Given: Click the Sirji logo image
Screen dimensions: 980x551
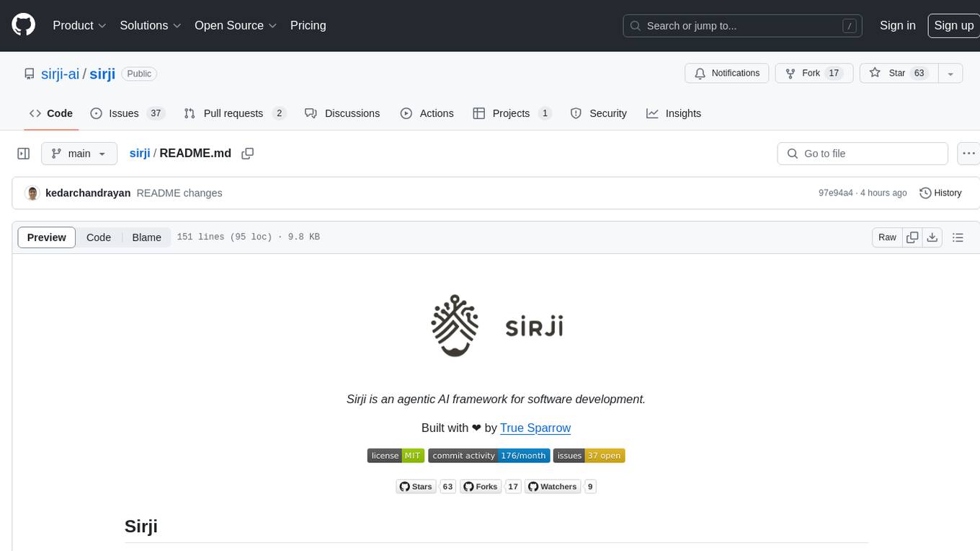Looking at the screenshot, I should (496, 326).
